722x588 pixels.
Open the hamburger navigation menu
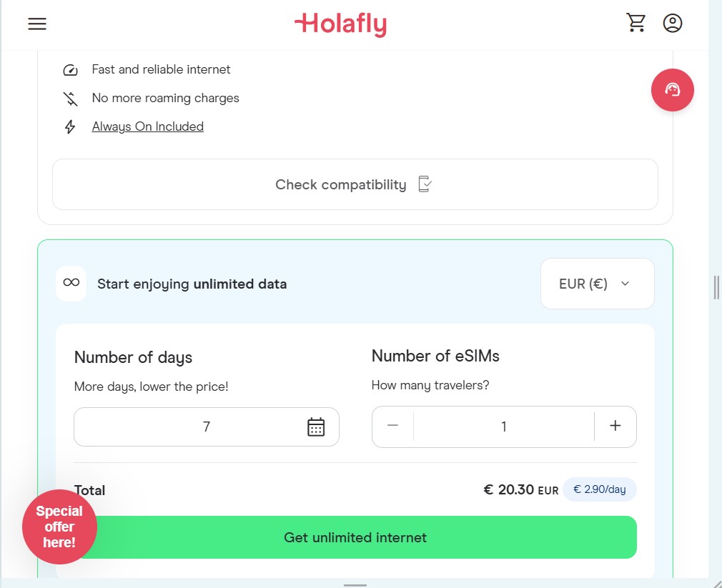click(x=36, y=23)
